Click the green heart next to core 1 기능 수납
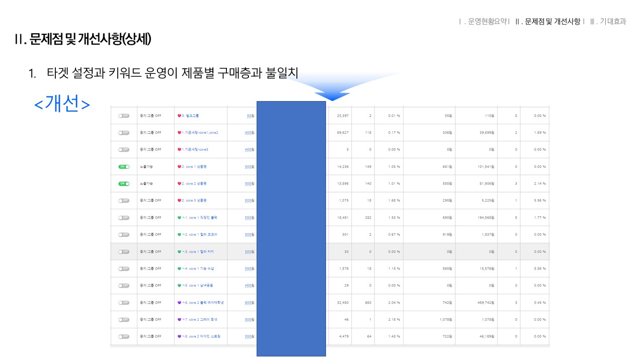Screen dimensions: 644x362 pyautogui.click(x=180, y=268)
